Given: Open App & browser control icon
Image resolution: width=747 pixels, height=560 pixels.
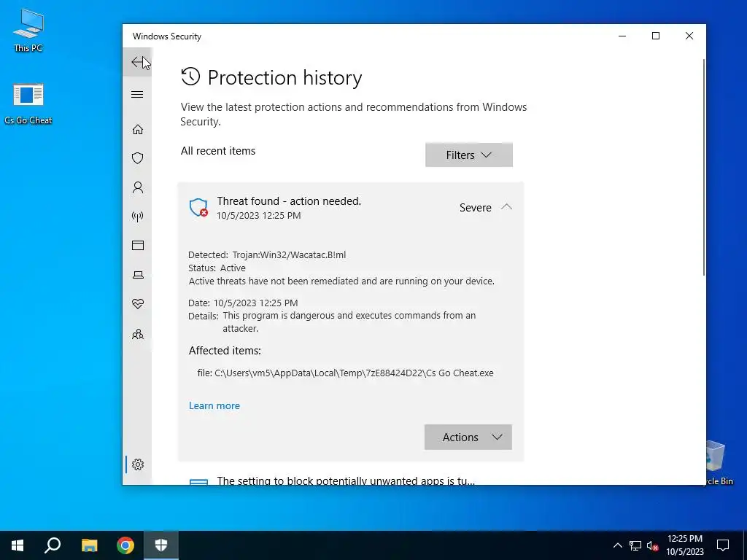Looking at the screenshot, I should (138, 245).
